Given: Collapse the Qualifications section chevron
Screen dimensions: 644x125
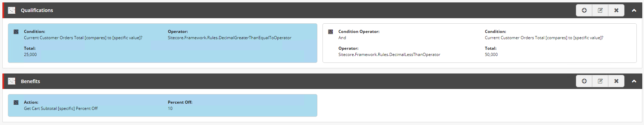Looking at the screenshot, I should (x=634, y=10).
